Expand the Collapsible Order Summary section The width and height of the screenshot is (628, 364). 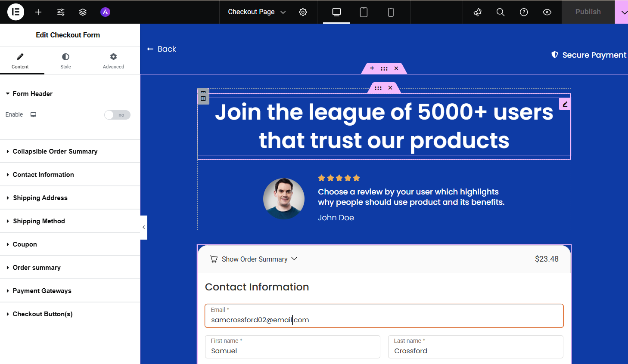tap(55, 151)
